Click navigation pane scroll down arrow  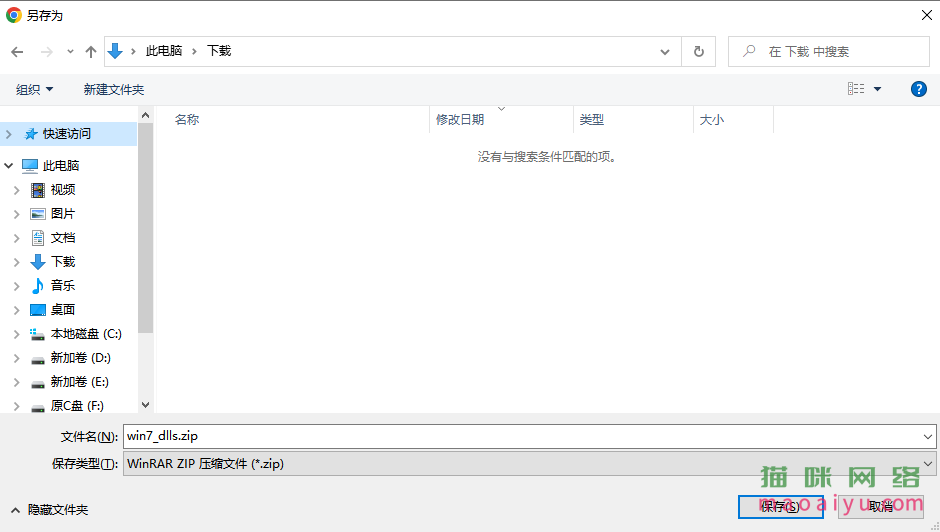145,405
